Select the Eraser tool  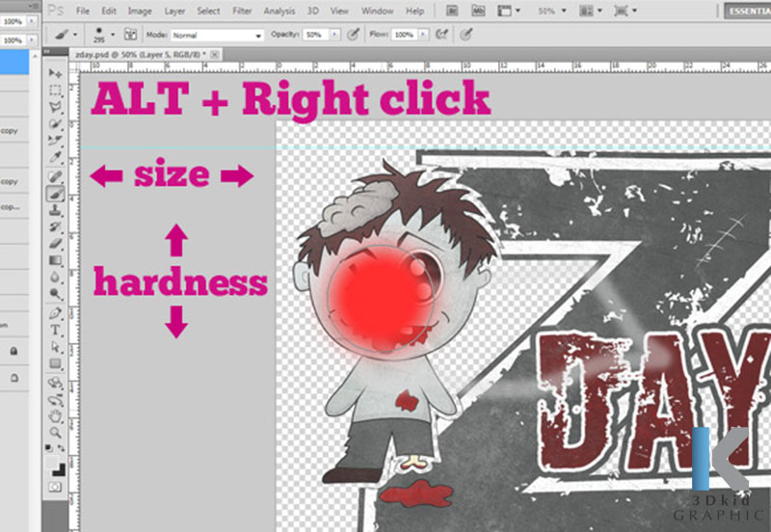55,244
